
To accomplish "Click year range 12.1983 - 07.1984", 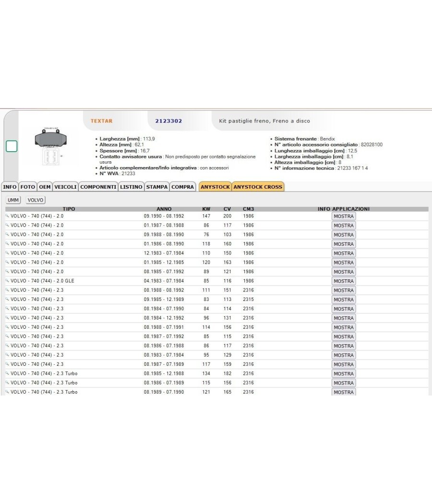I will click(x=164, y=253).
